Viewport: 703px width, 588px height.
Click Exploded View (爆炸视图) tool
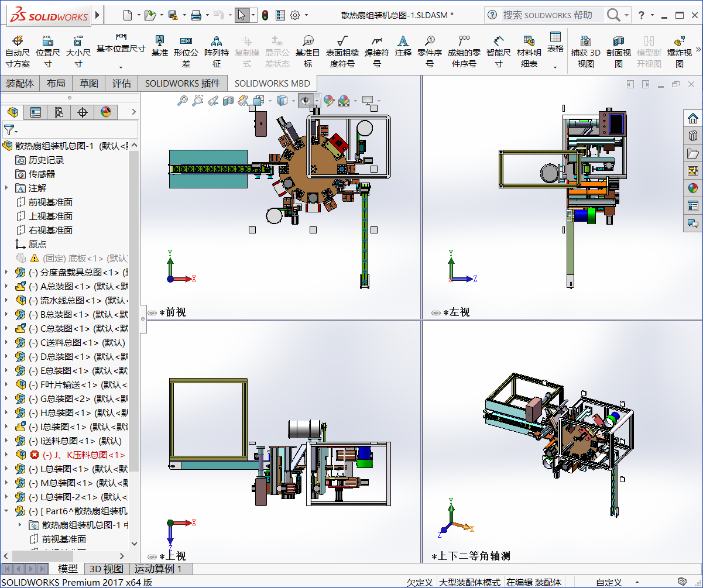[x=680, y=51]
